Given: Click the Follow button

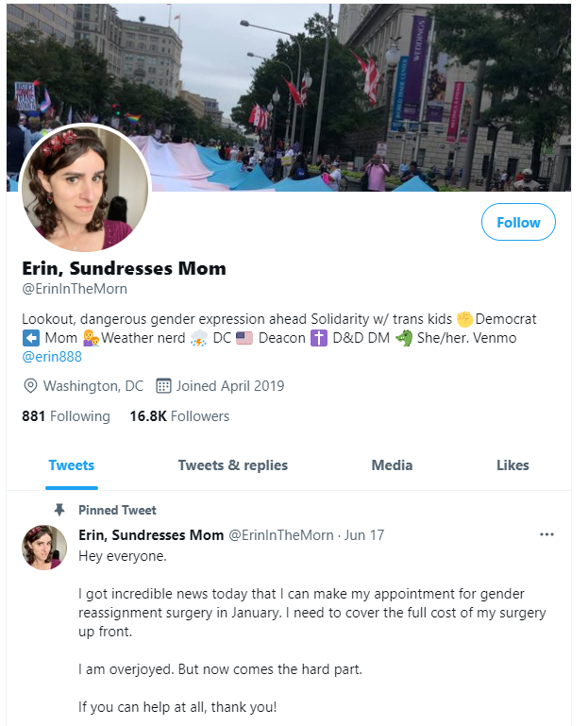Looking at the screenshot, I should click(518, 223).
